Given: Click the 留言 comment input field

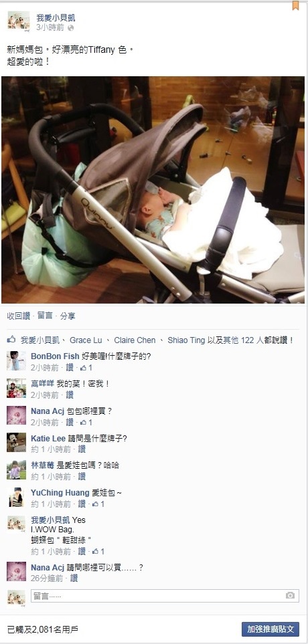Looking at the screenshot, I should pos(165,596).
